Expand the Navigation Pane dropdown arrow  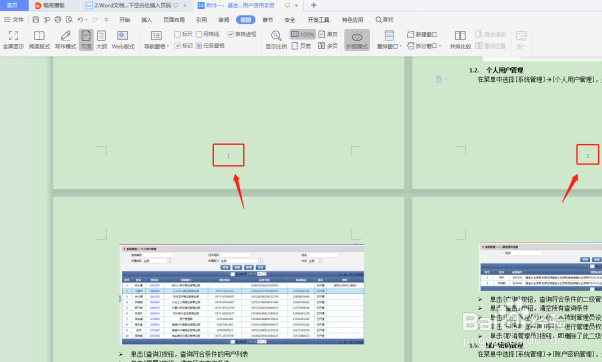(168, 46)
